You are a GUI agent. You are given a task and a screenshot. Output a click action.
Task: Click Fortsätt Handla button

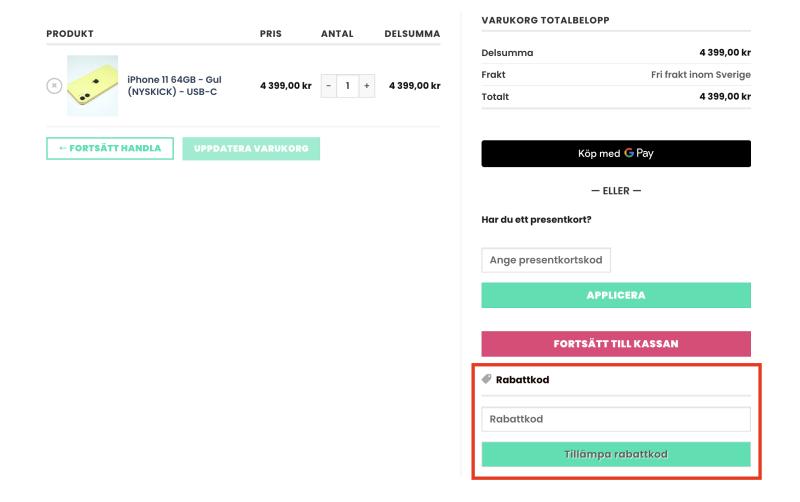pos(110,148)
